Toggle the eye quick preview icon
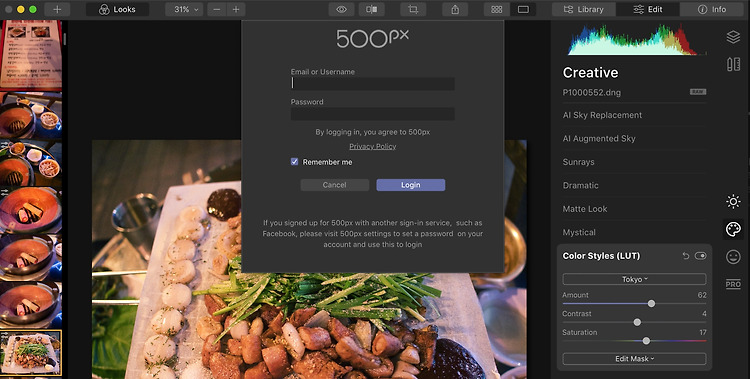The image size is (750, 379). click(x=341, y=10)
